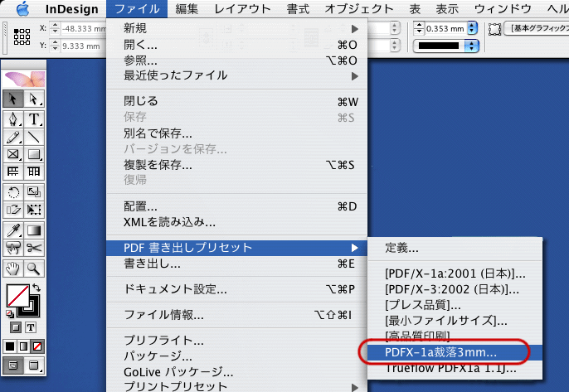Select the Selection (black arrow) tool

[x=13, y=99]
